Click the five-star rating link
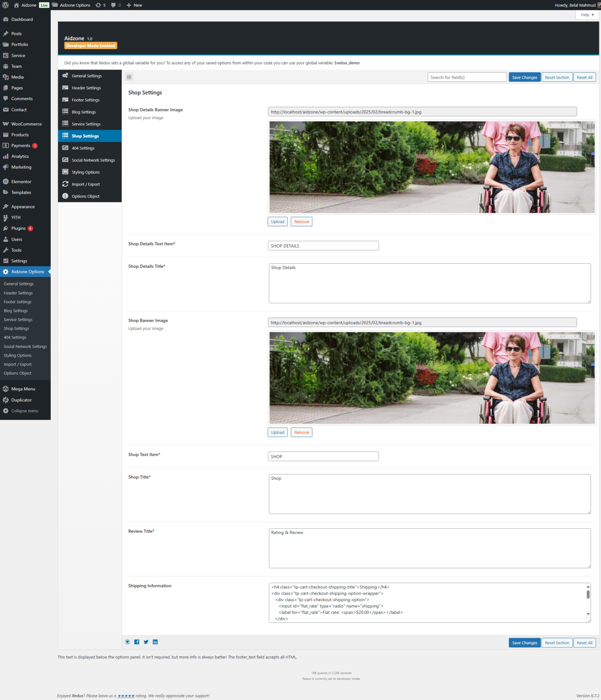 point(126,696)
